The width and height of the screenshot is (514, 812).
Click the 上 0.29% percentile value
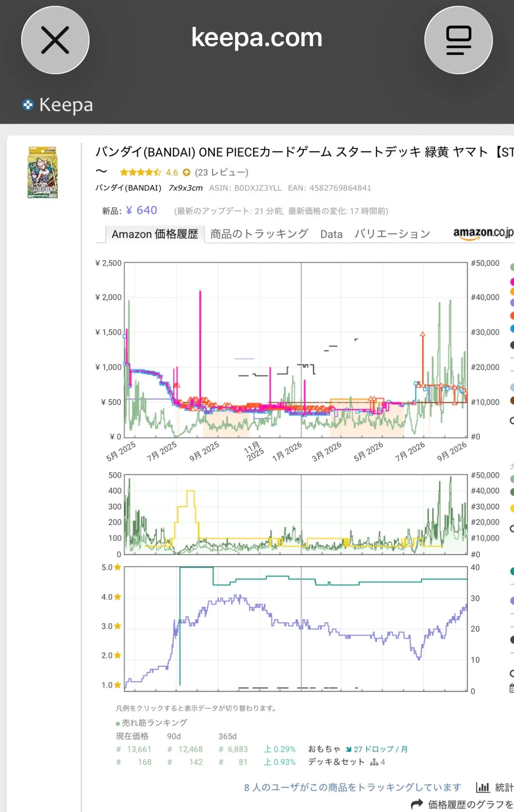280,749
